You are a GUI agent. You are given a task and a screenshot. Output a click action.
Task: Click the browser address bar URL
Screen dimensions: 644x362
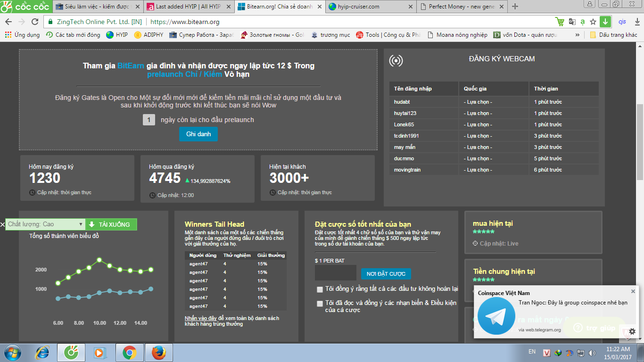tap(185, 22)
